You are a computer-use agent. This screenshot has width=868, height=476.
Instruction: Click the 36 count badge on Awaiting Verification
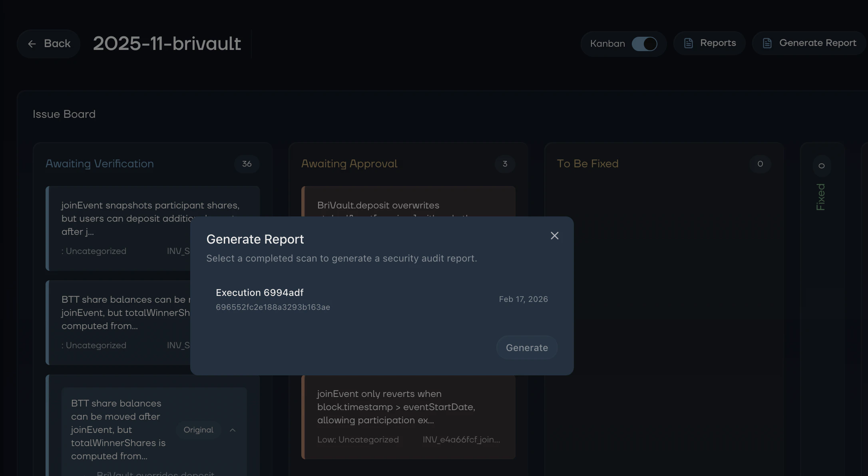[247, 164]
